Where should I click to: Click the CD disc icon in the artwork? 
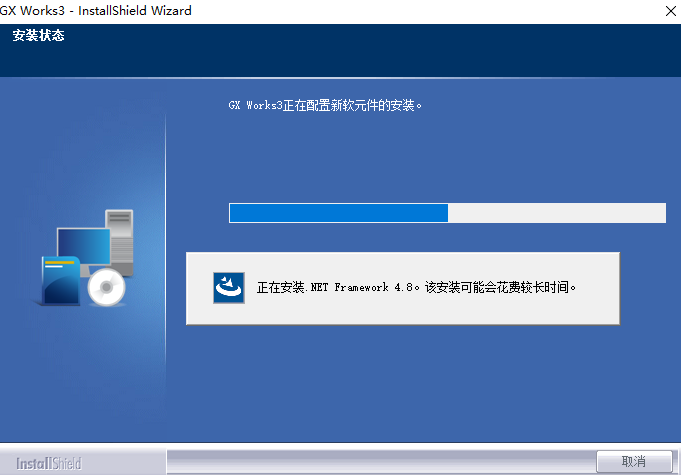pos(104,288)
